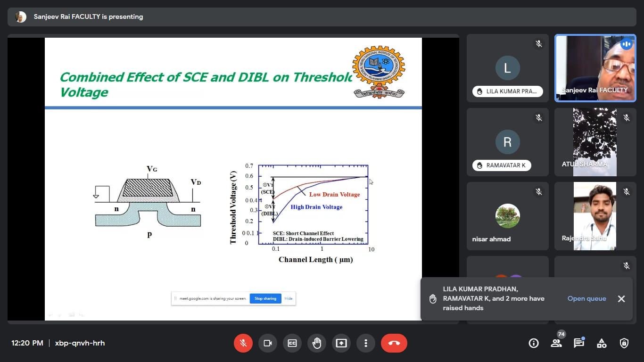Select Rajendra Sahu video tile
This screenshot has height=362, width=644.
tap(595, 216)
